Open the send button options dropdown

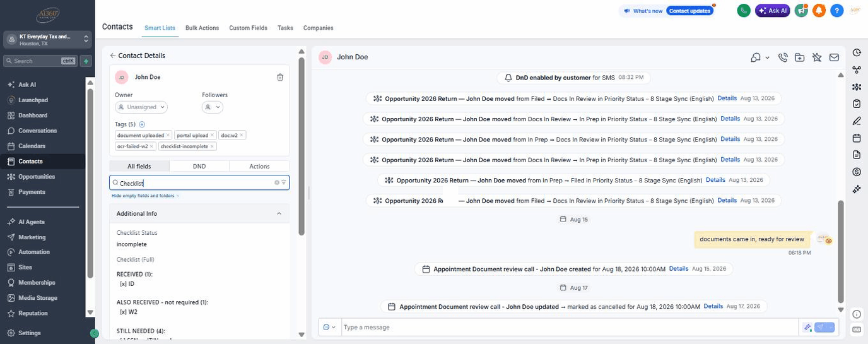coord(831,327)
